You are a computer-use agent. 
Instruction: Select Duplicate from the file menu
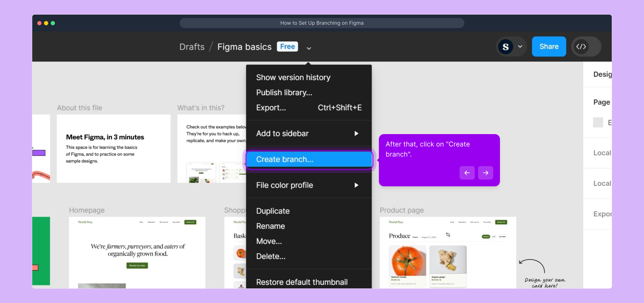273,211
